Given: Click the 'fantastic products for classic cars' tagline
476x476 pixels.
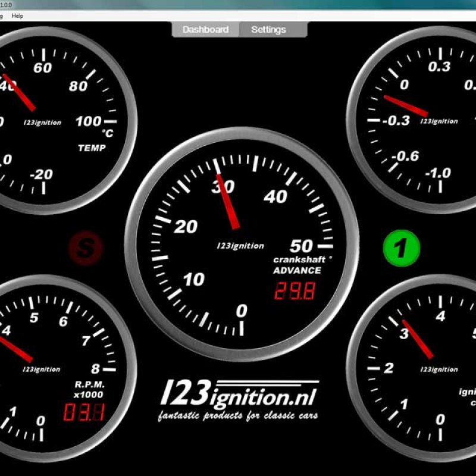Looking at the screenshot, I should pos(238,415).
